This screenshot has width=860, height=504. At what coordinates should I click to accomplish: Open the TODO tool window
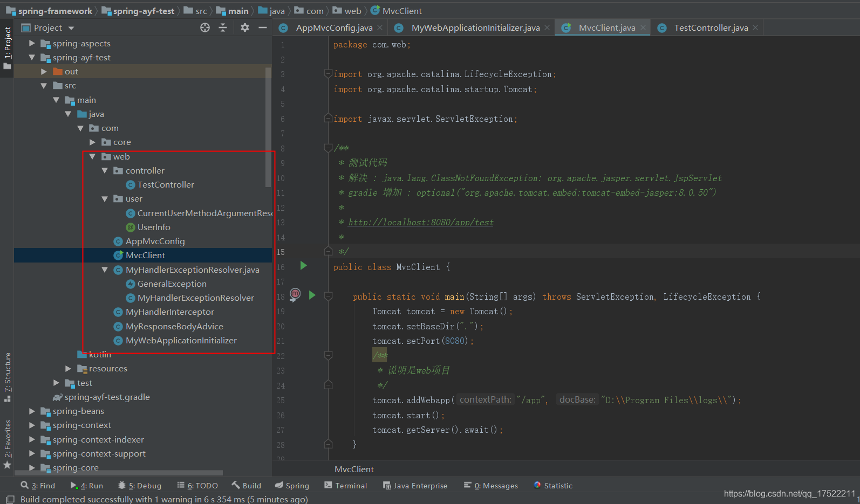point(197,485)
